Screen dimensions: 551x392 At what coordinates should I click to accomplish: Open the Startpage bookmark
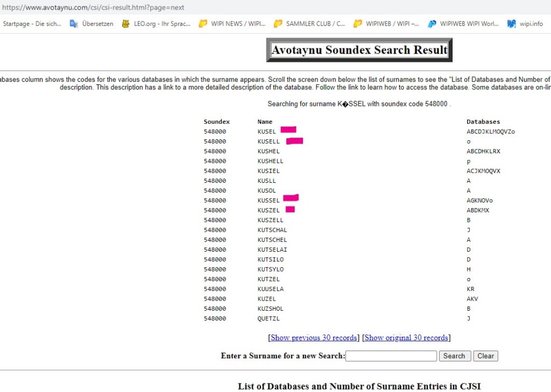pyautogui.click(x=32, y=24)
